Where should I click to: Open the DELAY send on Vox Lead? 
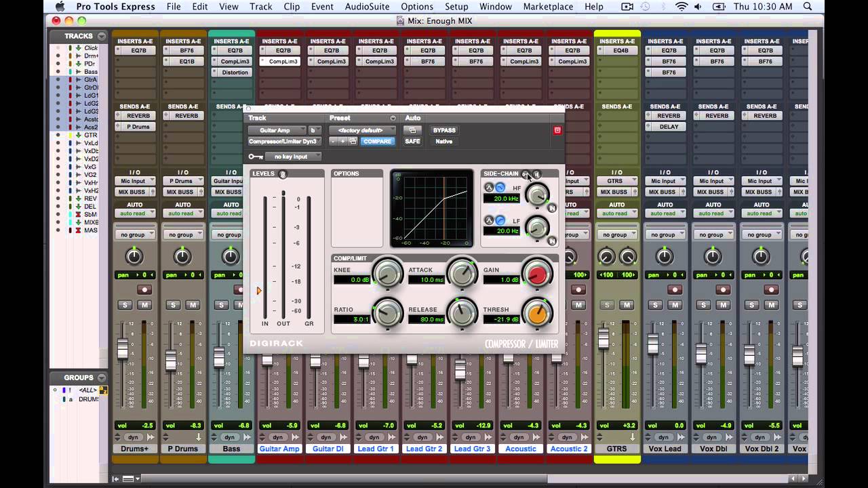pos(669,127)
